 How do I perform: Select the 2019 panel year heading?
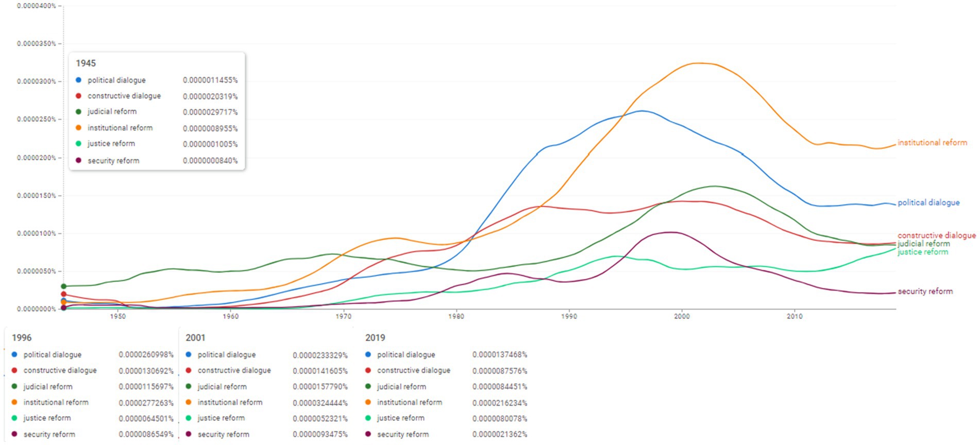[x=375, y=338]
